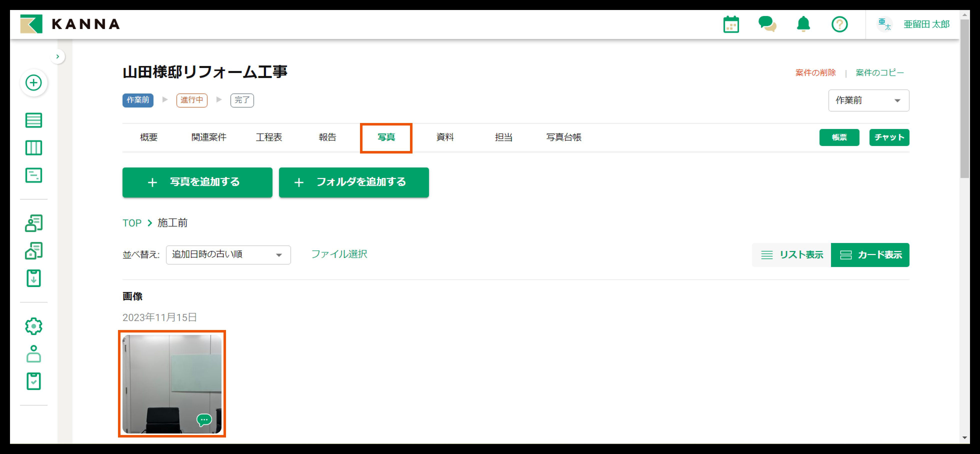
Task: Open the calendar icon in header
Action: coord(730,25)
